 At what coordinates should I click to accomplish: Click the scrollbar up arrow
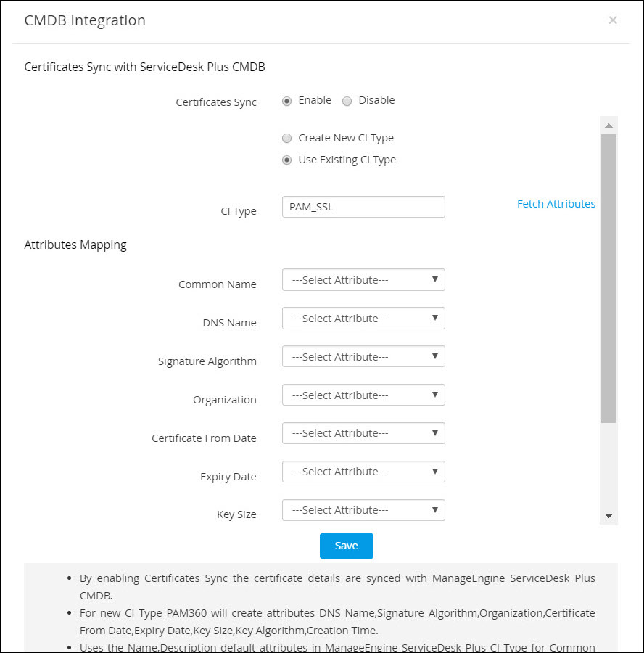pyautogui.click(x=608, y=126)
